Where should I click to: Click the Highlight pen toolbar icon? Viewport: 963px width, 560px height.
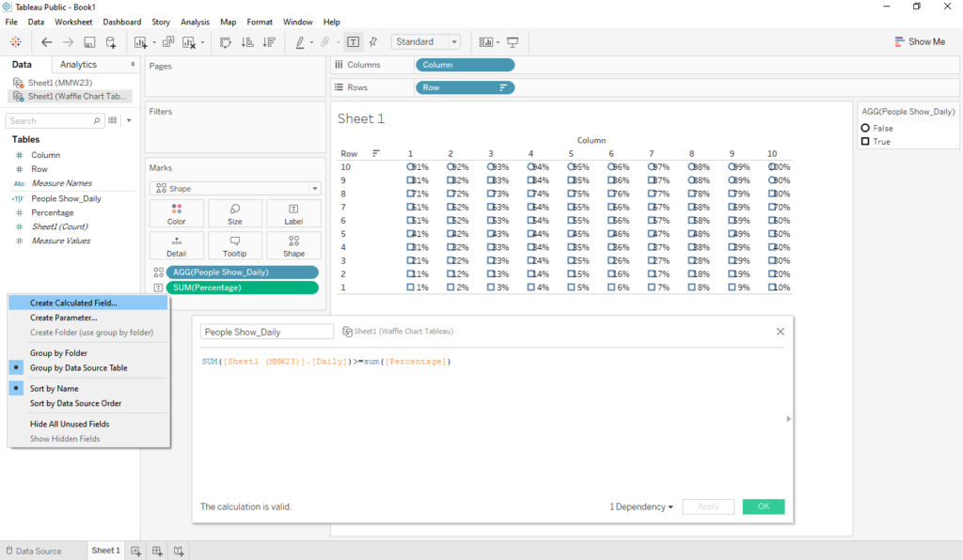[x=300, y=41]
